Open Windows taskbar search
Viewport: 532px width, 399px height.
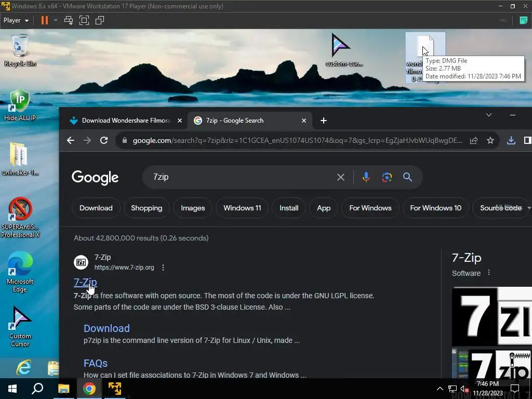(x=37, y=389)
